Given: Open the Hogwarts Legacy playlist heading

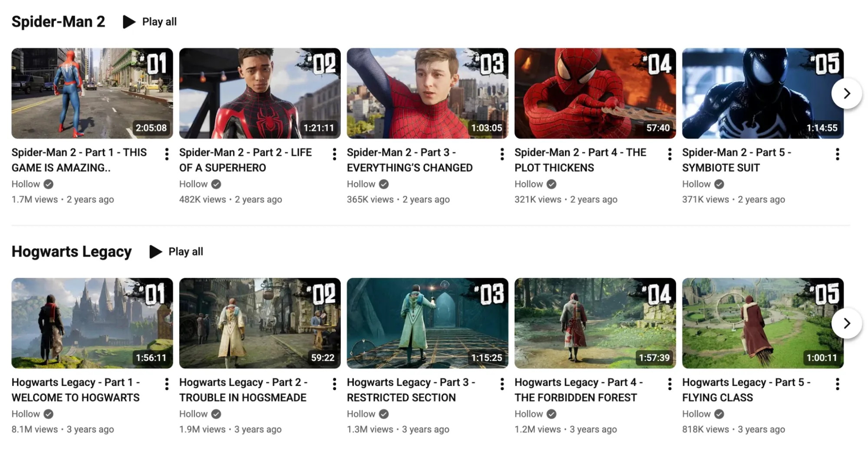Looking at the screenshot, I should click(x=72, y=252).
